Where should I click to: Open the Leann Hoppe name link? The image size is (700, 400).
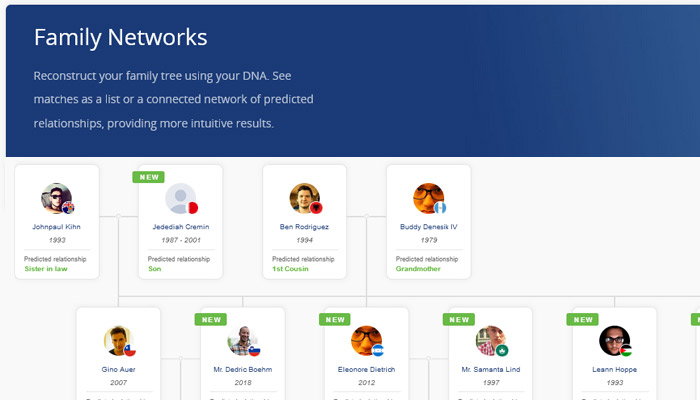click(x=615, y=370)
